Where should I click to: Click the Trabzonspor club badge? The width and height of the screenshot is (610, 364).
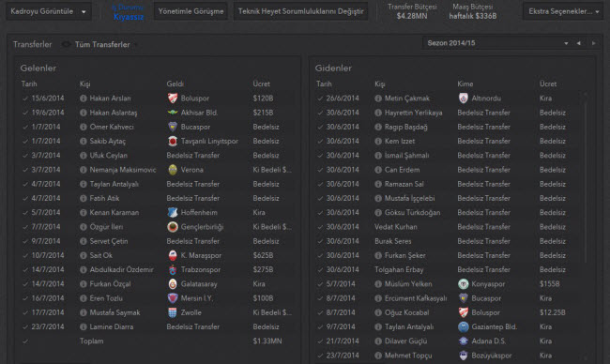(x=173, y=270)
